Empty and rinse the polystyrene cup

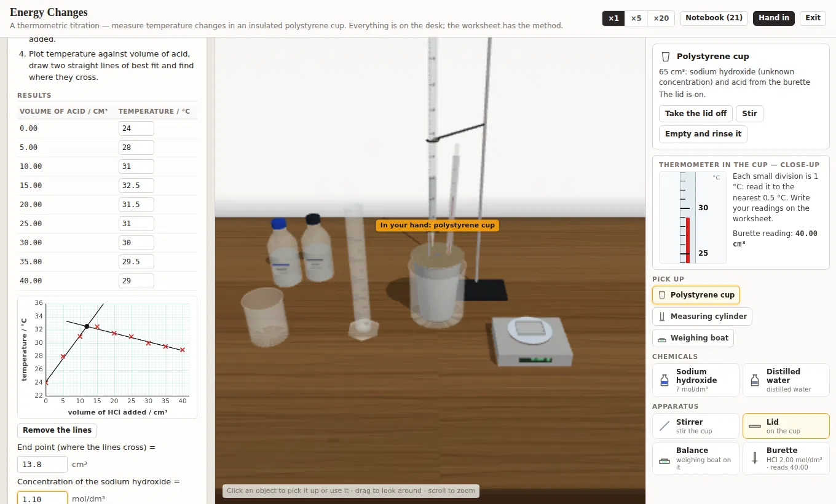(703, 134)
